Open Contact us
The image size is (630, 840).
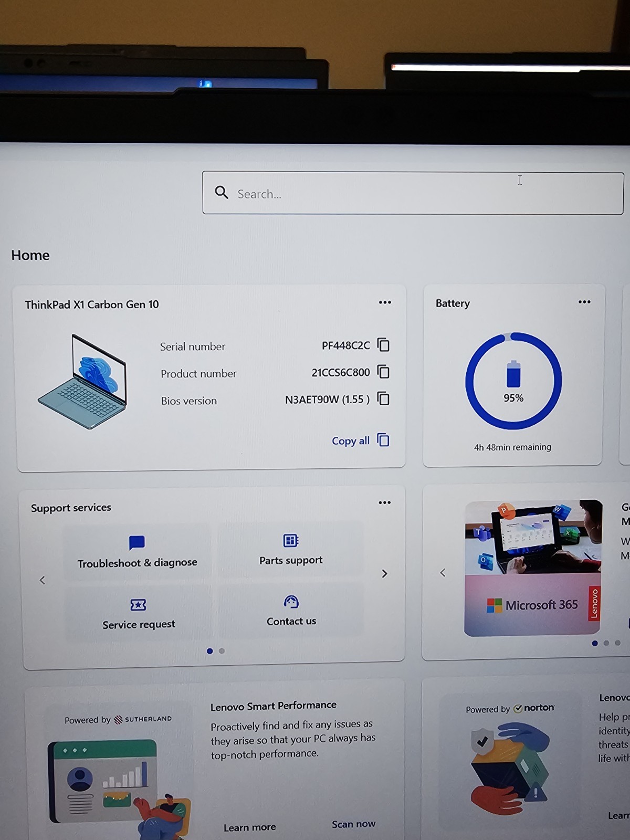point(291,611)
